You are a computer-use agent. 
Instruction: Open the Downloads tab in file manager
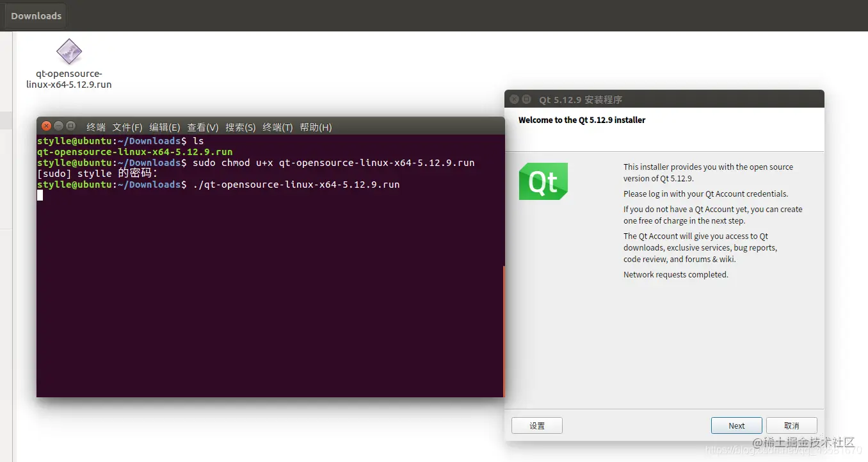pyautogui.click(x=36, y=15)
